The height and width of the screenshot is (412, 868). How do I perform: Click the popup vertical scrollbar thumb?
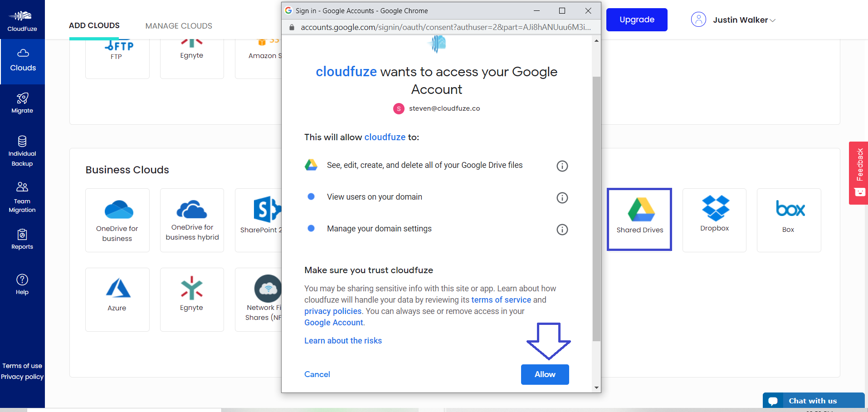point(596,209)
